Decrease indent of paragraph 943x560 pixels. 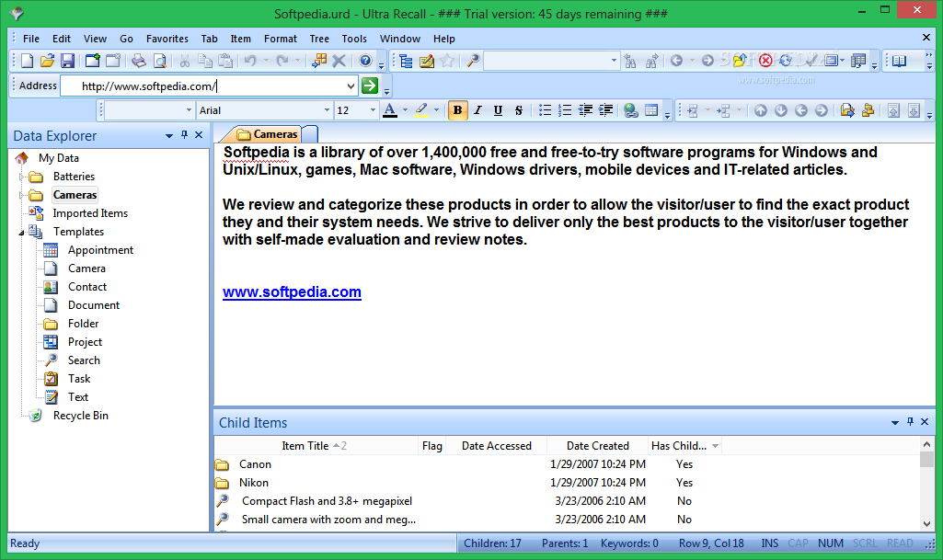tap(585, 110)
